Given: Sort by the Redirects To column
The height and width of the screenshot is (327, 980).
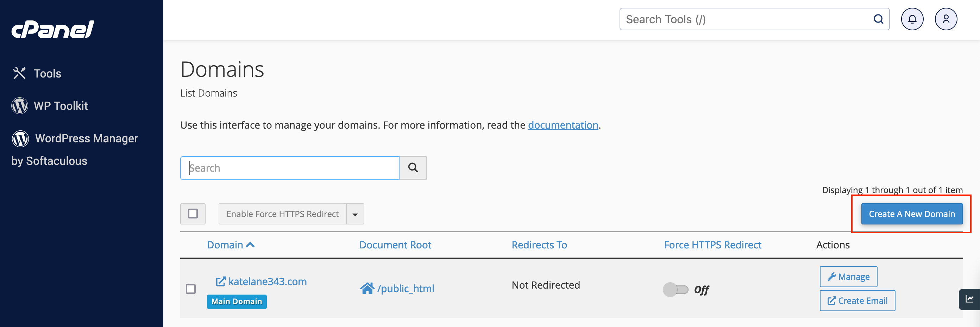Looking at the screenshot, I should tap(539, 245).
